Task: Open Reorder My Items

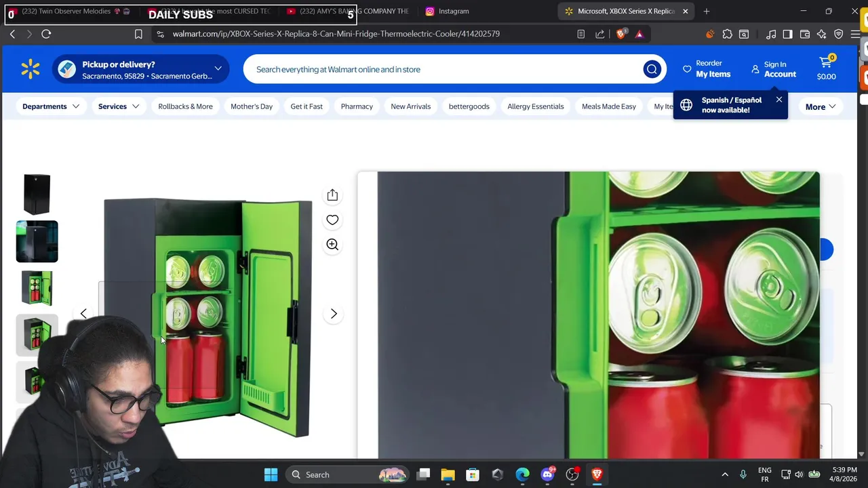Action: click(x=707, y=69)
